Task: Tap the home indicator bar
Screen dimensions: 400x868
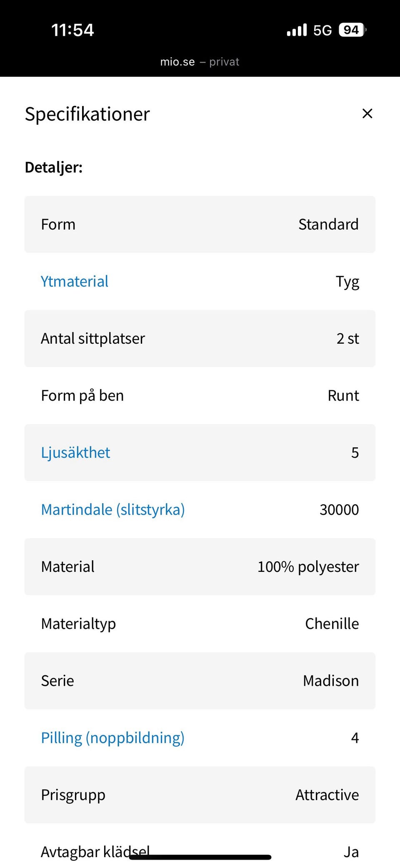Action: click(200, 858)
